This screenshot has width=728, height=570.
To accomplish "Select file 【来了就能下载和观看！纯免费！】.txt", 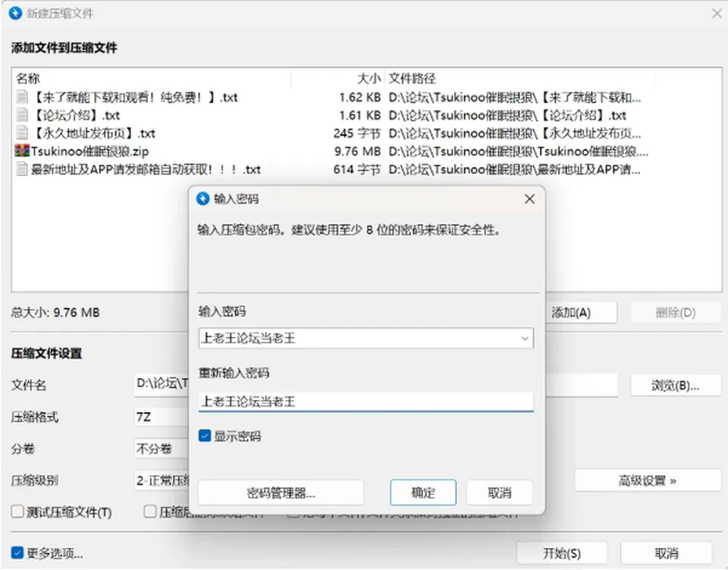I will pyautogui.click(x=134, y=96).
